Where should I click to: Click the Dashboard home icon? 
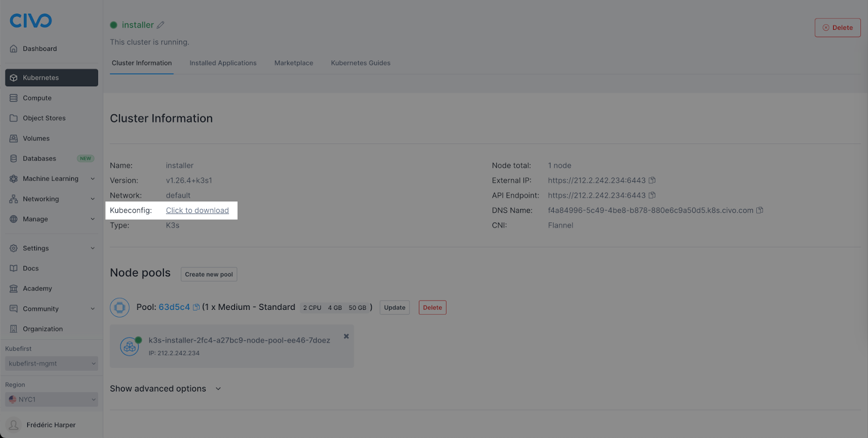pyautogui.click(x=14, y=49)
